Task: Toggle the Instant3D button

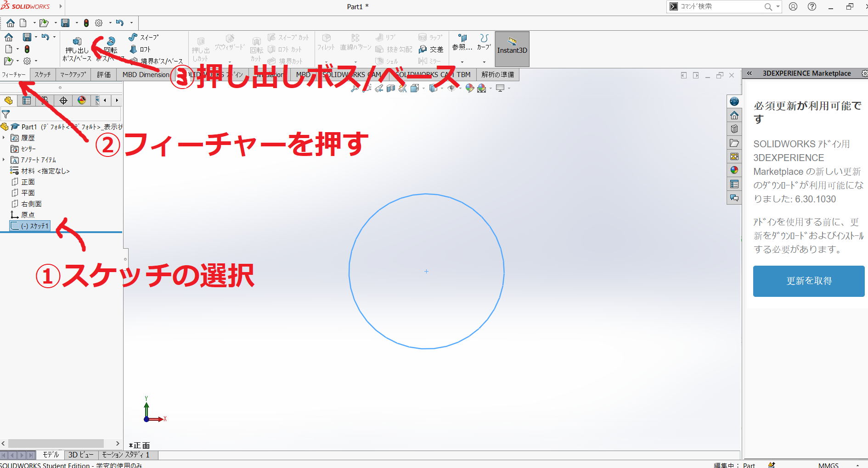Action: click(x=512, y=49)
